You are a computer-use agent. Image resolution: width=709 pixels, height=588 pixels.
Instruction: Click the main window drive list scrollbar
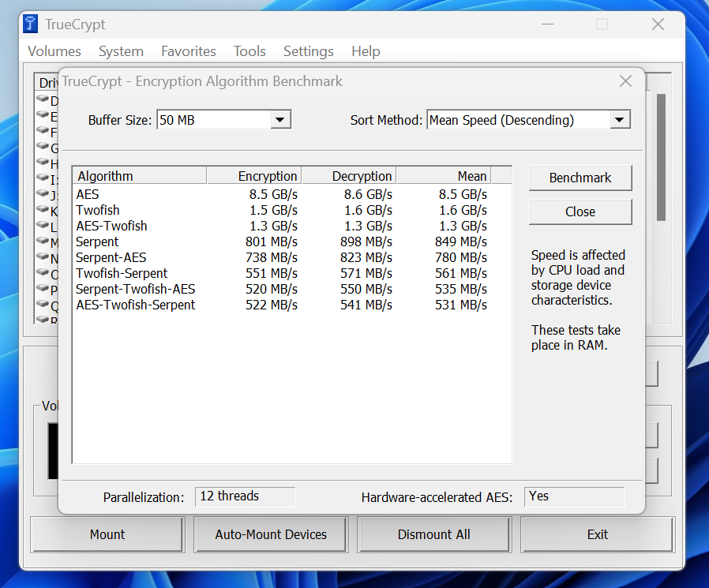pyautogui.click(x=661, y=157)
